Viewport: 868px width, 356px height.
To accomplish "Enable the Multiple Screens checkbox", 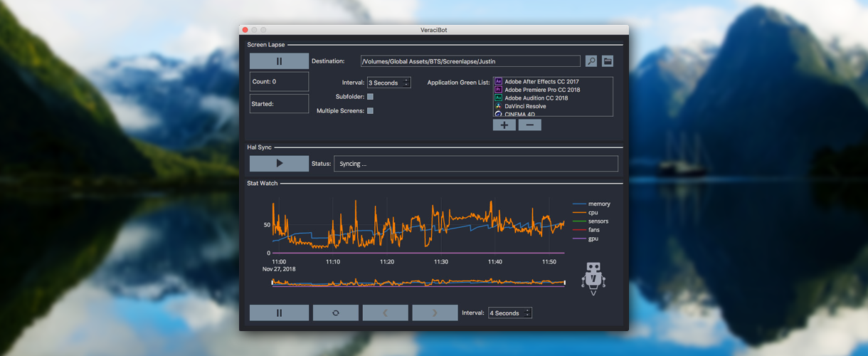I will pyautogui.click(x=370, y=110).
